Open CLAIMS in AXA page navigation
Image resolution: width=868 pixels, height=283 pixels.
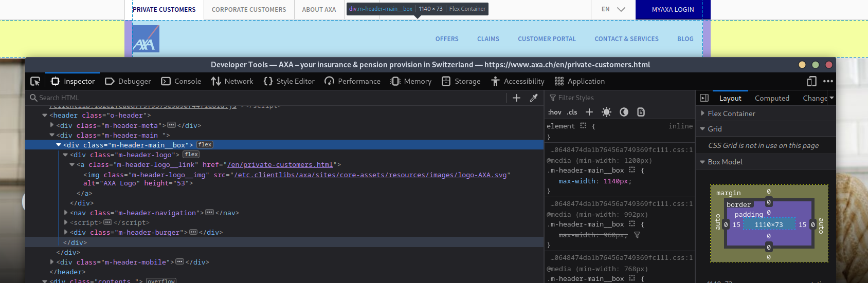(x=488, y=39)
